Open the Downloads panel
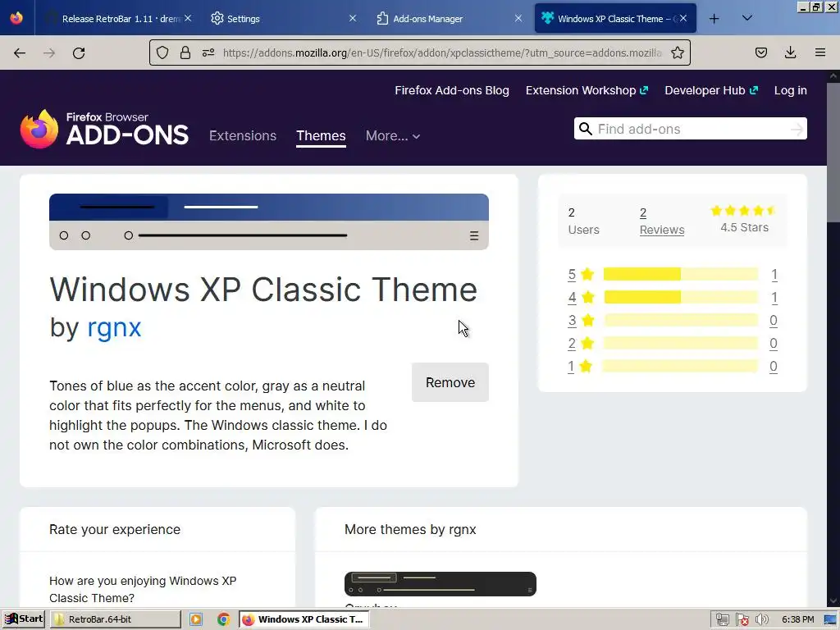Image resolution: width=840 pixels, height=630 pixels. pos(790,52)
